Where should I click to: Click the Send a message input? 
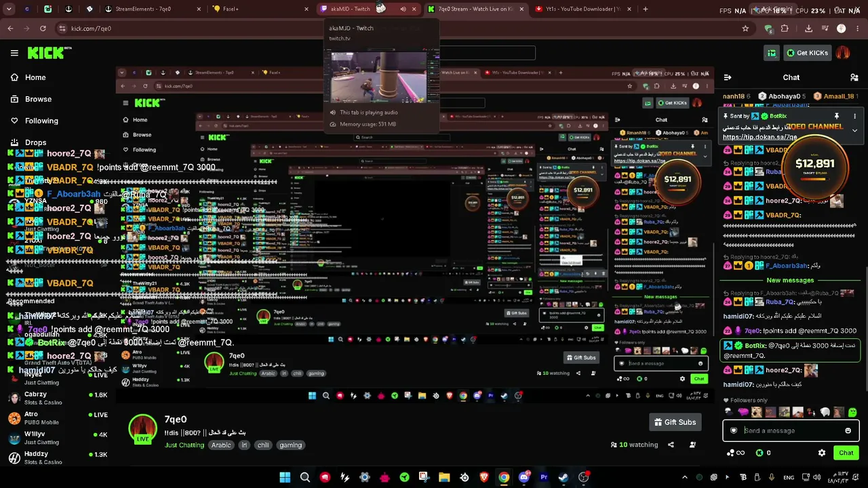pyautogui.click(x=791, y=430)
